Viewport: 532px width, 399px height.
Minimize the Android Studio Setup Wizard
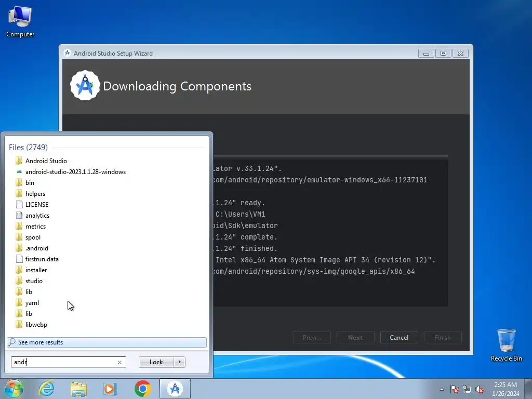click(x=426, y=54)
